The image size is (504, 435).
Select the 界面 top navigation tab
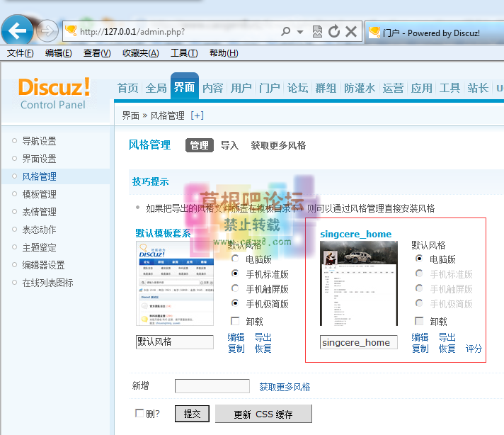185,87
